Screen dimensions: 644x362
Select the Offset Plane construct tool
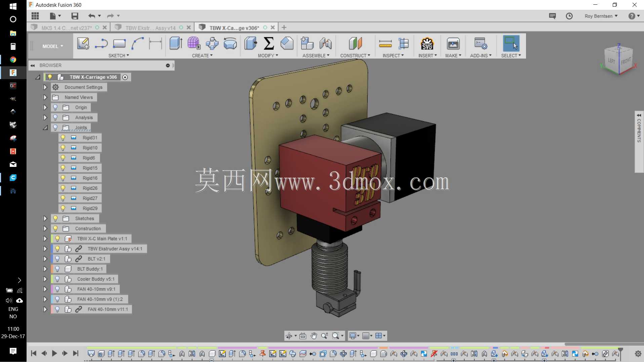[355, 43]
